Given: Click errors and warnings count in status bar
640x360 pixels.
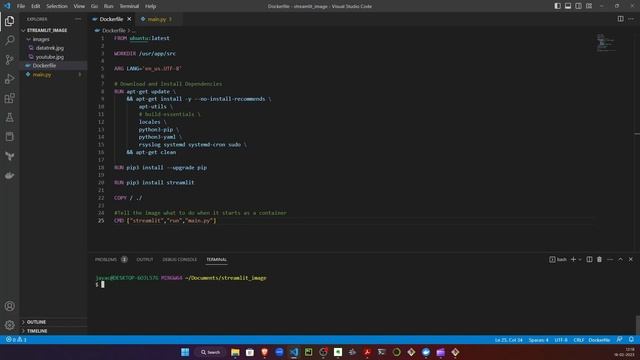Looking at the screenshot, I should [16, 340].
